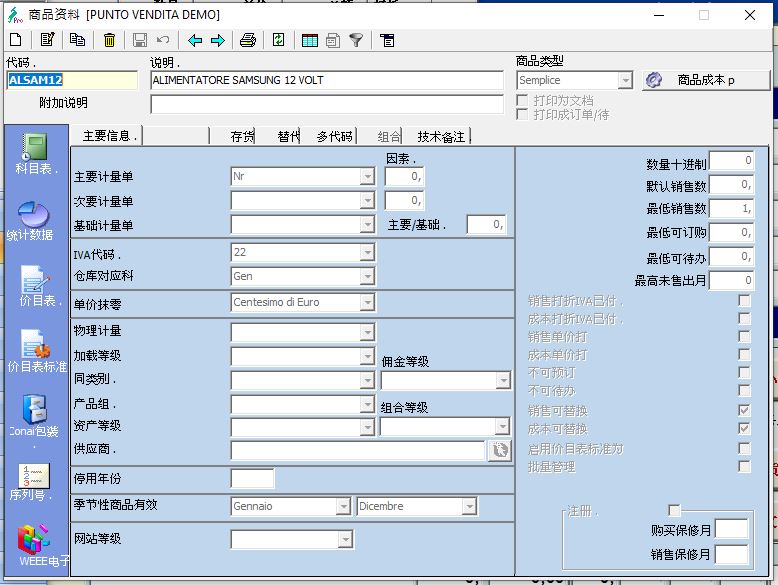
Task: Click the 代码 field containing ALSAM12
Action: [72, 80]
